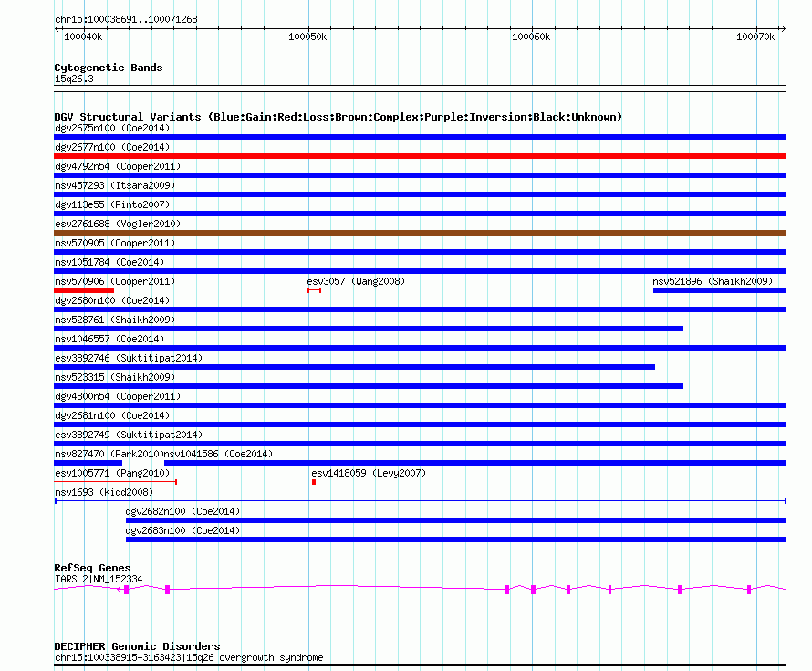Screen dimensions: 812x671
Task: Select the dgv2682n100 (Coe2014) gain bar
Action: 456,520
